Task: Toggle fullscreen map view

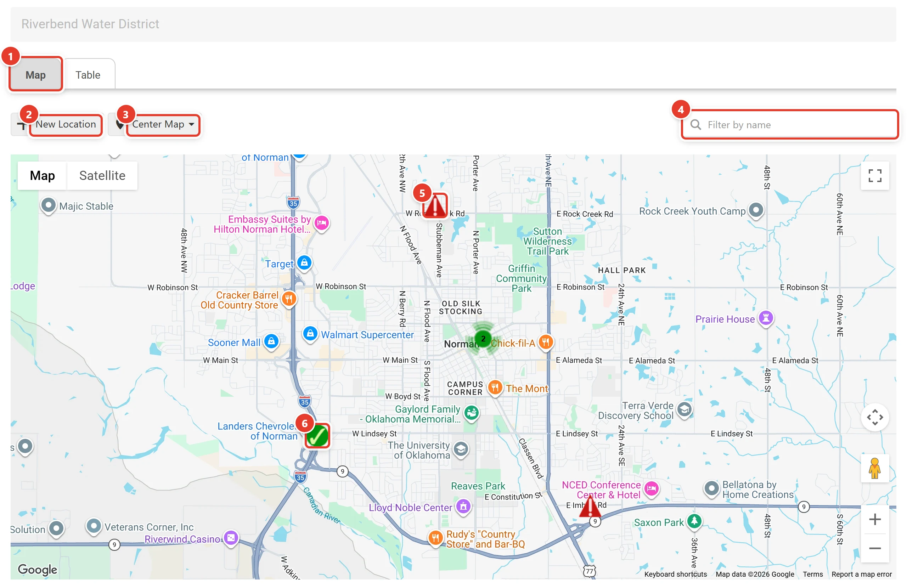Action: point(875,176)
